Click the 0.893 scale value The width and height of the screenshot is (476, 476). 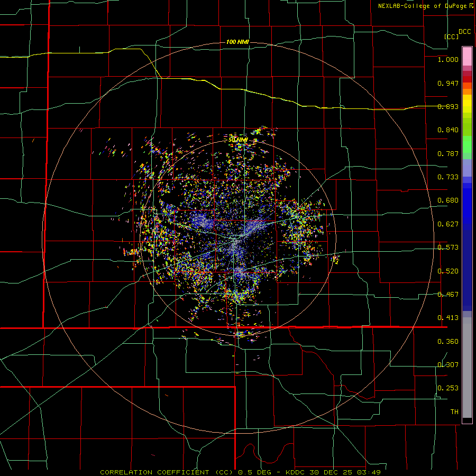[448, 106]
